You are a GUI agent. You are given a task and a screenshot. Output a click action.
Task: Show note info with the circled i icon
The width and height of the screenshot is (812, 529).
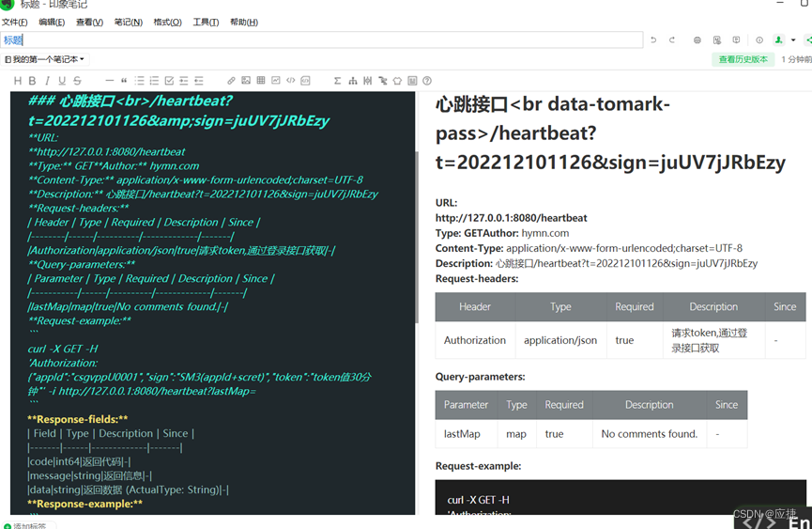759,39
